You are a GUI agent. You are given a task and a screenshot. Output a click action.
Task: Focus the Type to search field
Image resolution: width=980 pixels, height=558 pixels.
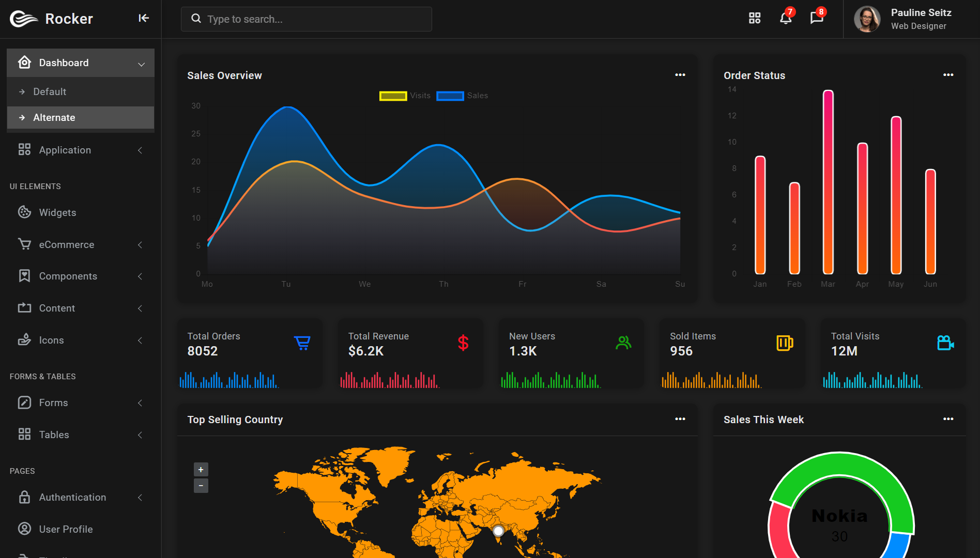[307, 19]
